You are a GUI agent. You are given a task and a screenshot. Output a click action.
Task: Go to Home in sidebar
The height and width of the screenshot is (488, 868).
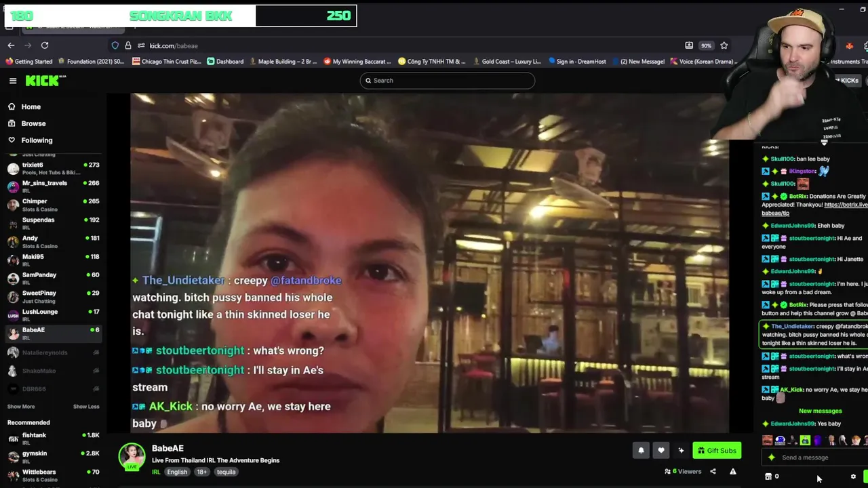24,106
